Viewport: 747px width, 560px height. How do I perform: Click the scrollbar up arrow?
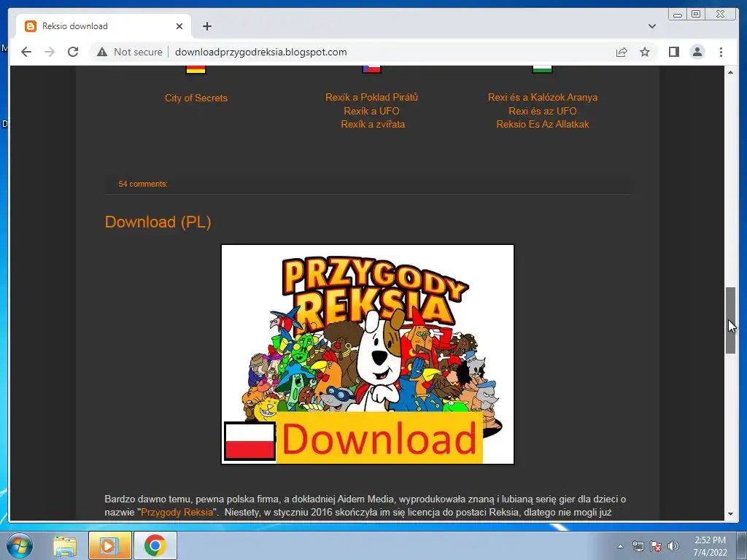coord(730,72)
